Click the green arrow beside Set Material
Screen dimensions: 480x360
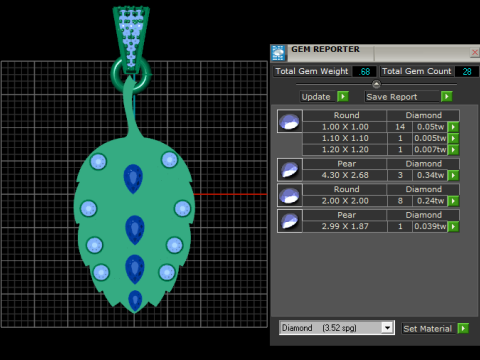coord(463,328)
